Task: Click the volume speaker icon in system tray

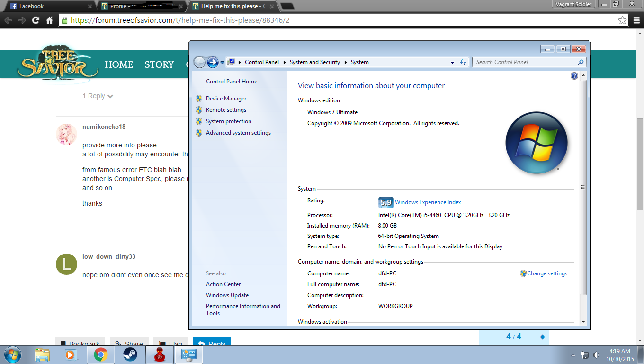Action: (x=596, y=355)
